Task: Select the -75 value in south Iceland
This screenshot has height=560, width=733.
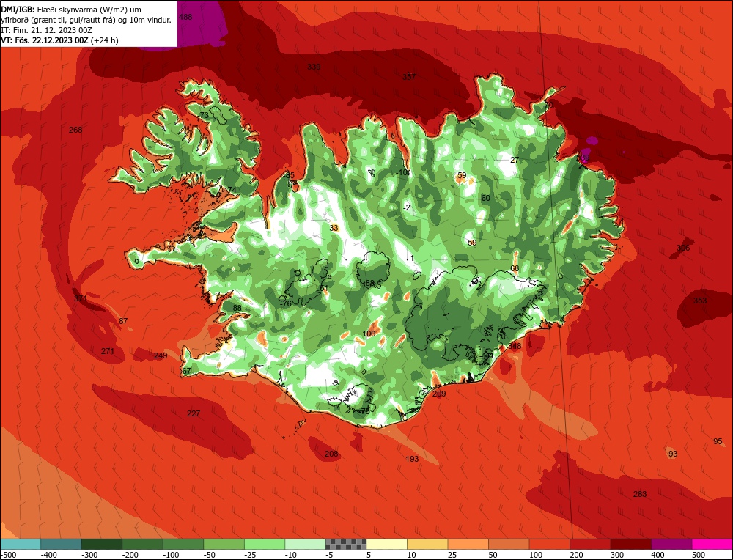Action: 364,411
